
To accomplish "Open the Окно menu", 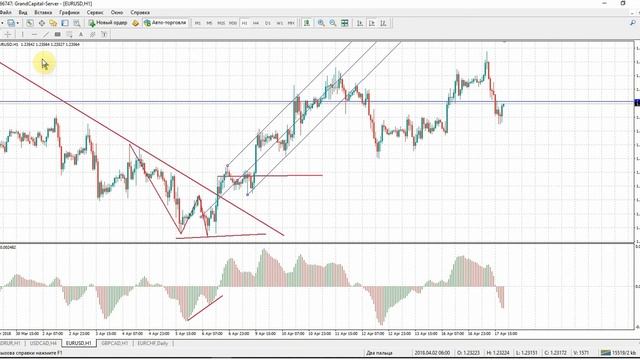I will [x=117, y=12].
